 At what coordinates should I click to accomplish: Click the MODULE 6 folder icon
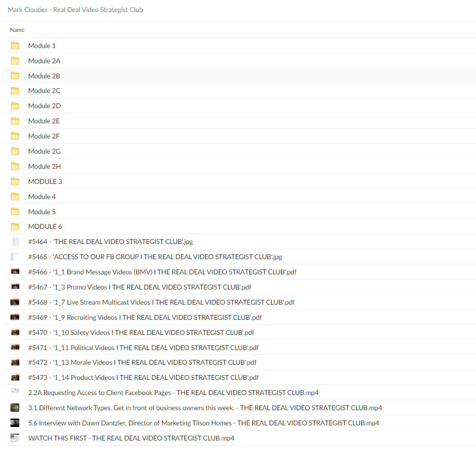15,226
